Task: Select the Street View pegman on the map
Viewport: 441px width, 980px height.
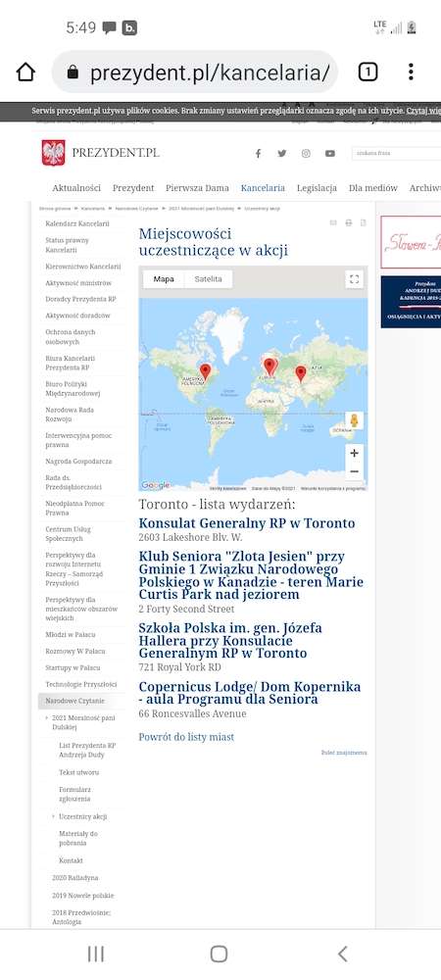Action: 354,420
